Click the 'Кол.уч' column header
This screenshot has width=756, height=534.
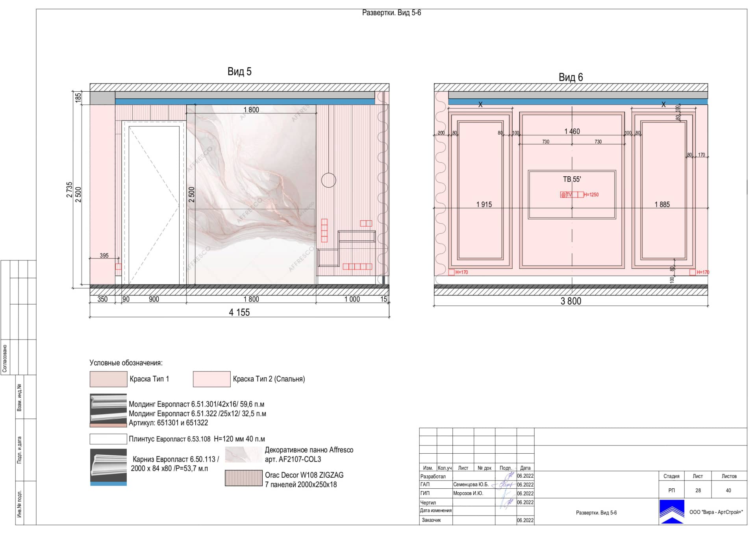(x=445, y=468)
